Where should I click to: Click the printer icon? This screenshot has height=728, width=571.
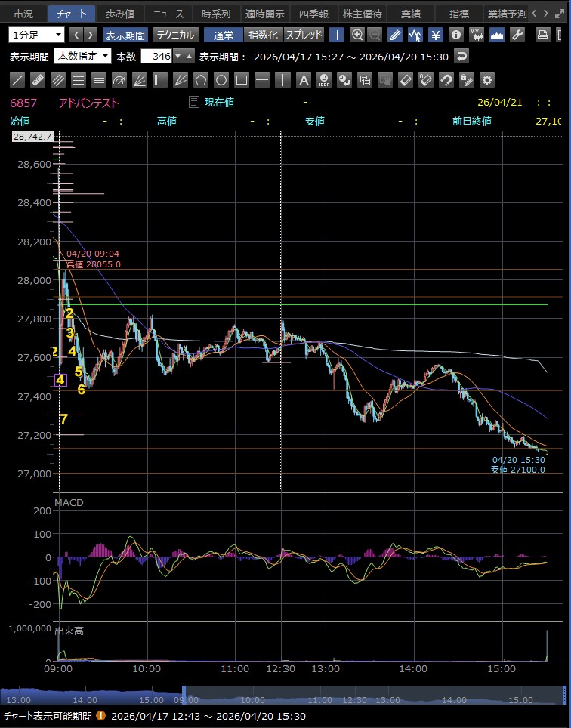coord(542,35)
